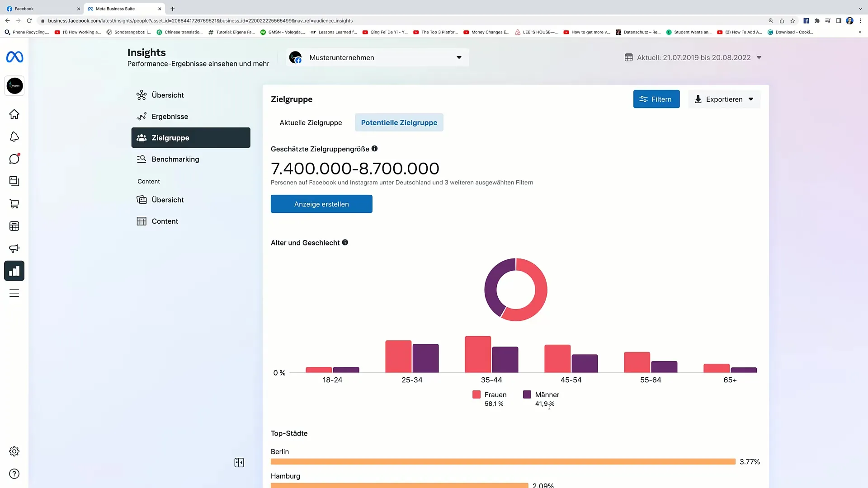Viewport: 868px width, 488px height.
Task: Select the Potentielle Zielgruppe tab
Action: point(399,122)
